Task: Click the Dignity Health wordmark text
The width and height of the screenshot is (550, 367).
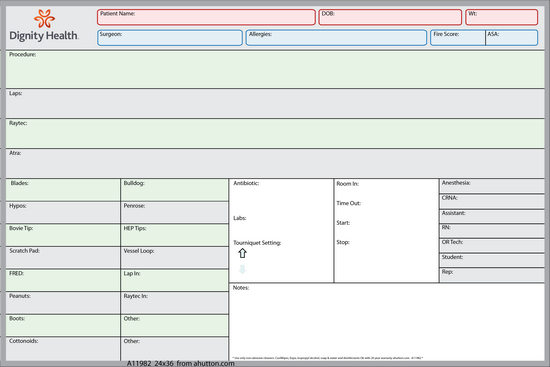Action: tap(44, 36)
